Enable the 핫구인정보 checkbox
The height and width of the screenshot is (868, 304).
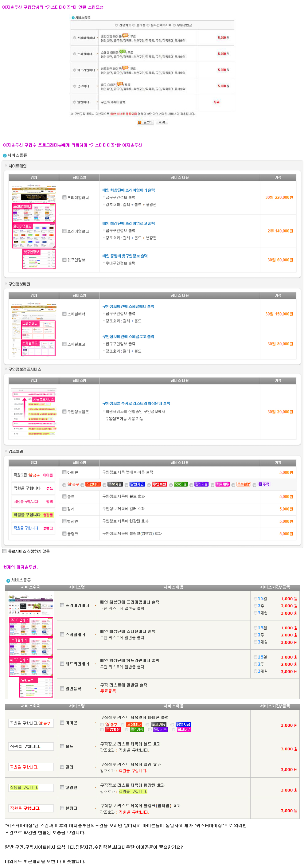pyautogui.click(x=64, y=260)
